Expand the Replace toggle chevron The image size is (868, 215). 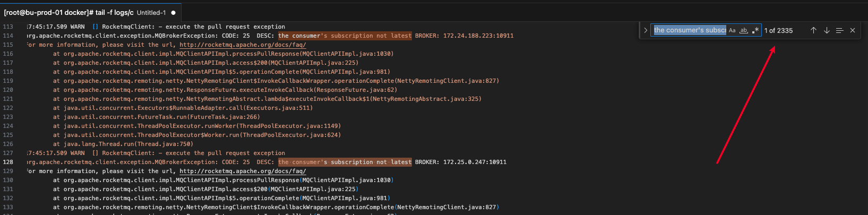tap(645, 30)
